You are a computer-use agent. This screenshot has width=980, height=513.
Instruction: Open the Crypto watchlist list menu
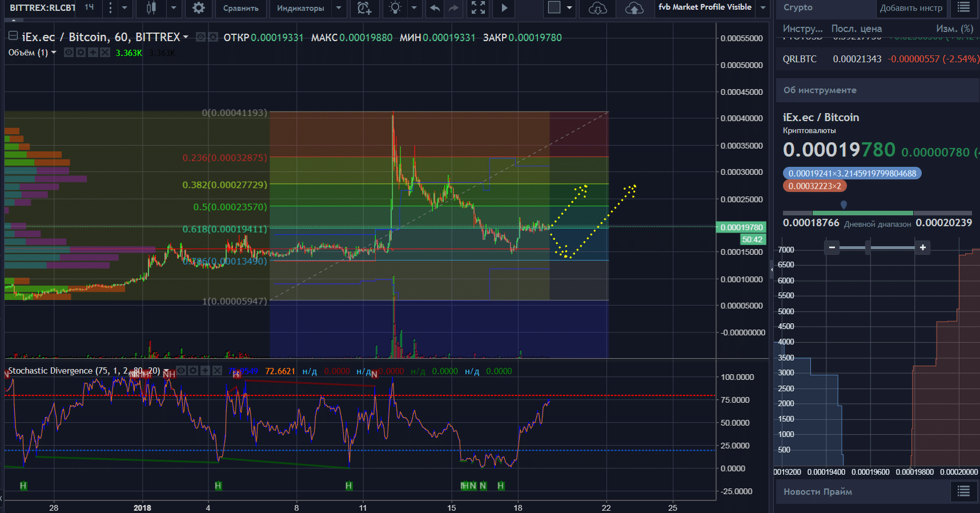963,7
